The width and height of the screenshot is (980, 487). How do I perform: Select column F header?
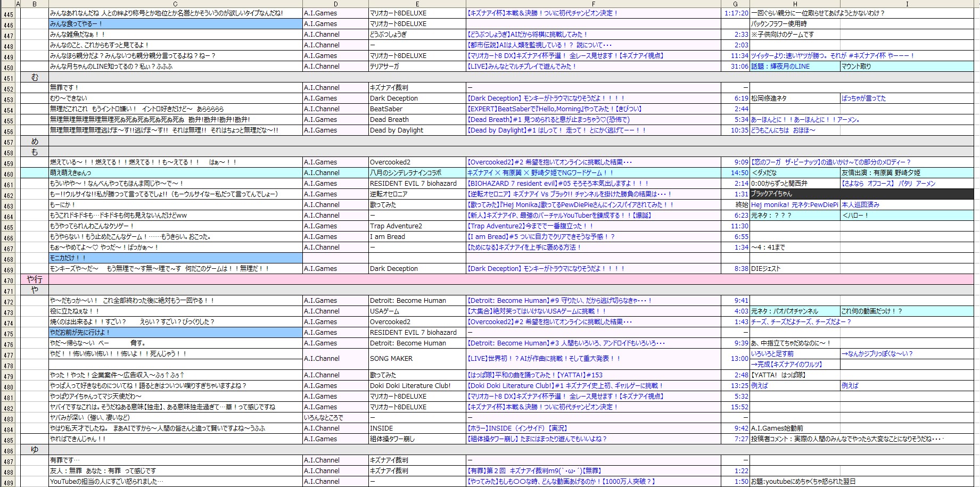[x=593, y=4]
